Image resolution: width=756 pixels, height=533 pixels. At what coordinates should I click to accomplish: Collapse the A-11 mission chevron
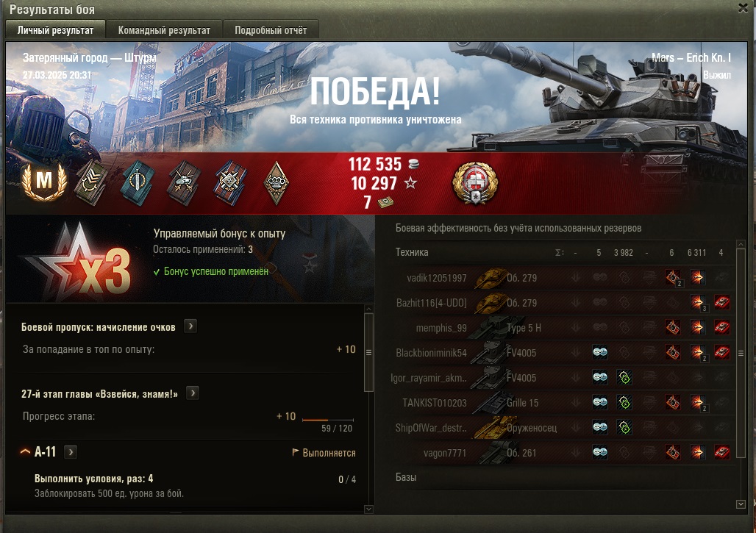25,451
